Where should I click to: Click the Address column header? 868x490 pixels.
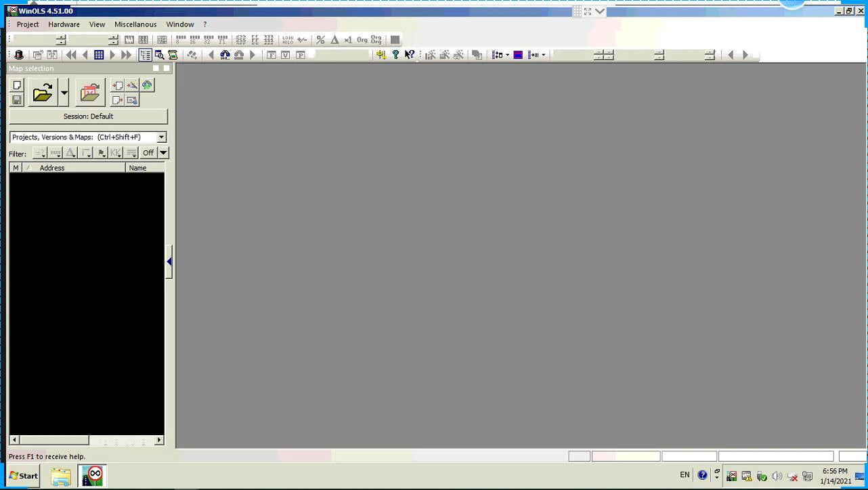click(52, 168)
